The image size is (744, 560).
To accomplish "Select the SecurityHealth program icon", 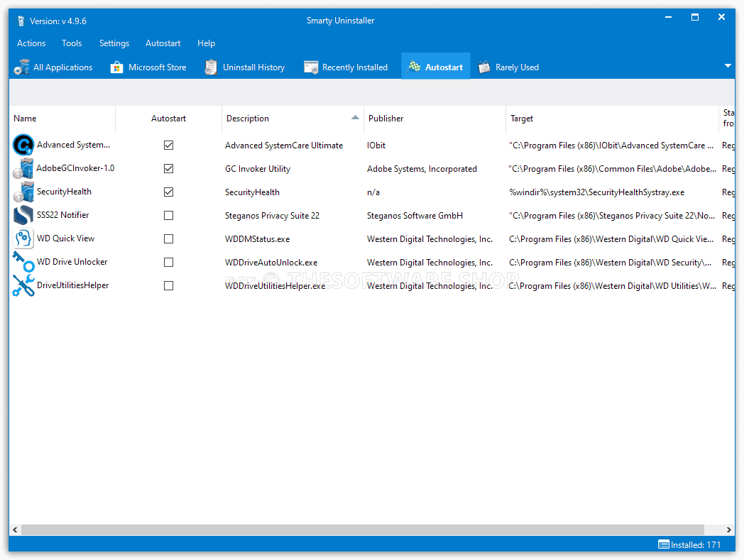I will (23, 192).
